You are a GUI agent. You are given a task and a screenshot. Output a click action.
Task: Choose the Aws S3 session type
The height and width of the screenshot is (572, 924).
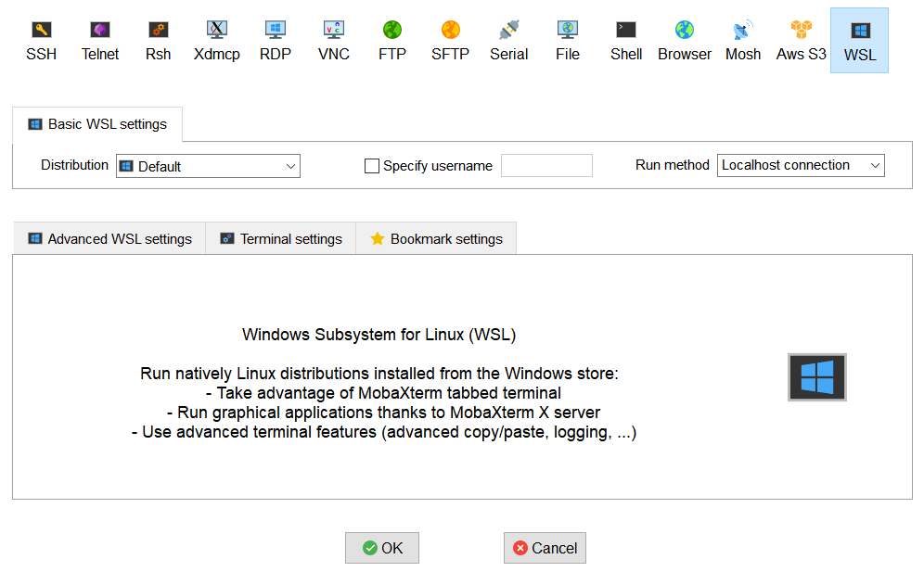801,40
